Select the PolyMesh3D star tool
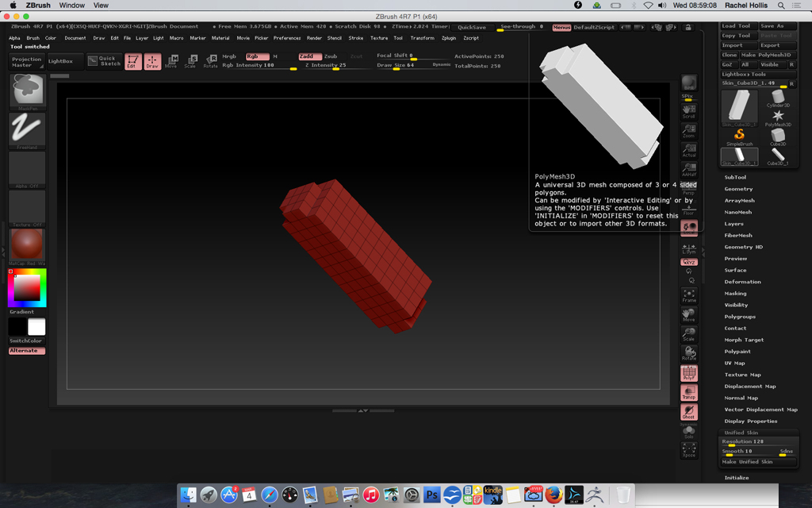 coord(778,118)
